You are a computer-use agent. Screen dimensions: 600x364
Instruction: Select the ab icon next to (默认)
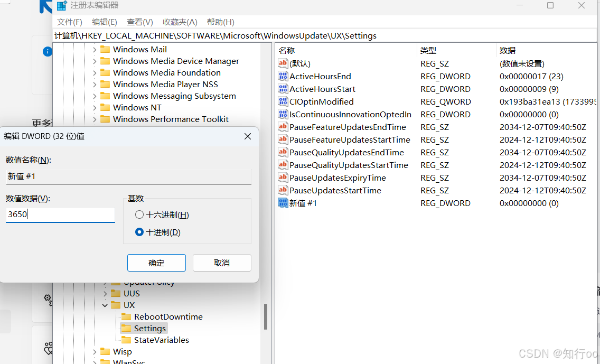click(x=283, y=63)
